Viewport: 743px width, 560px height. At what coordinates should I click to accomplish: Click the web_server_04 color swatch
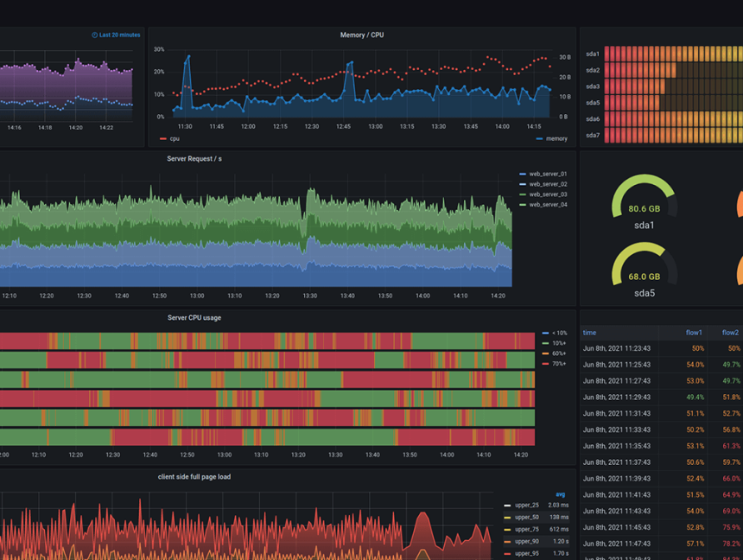coord(523,205)
